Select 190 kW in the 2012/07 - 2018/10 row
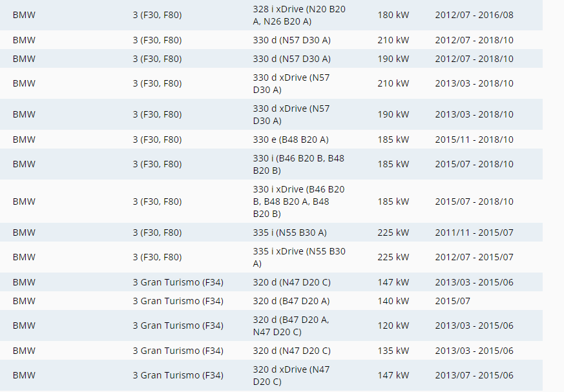564x392 pixels. [x=393, y=59]
